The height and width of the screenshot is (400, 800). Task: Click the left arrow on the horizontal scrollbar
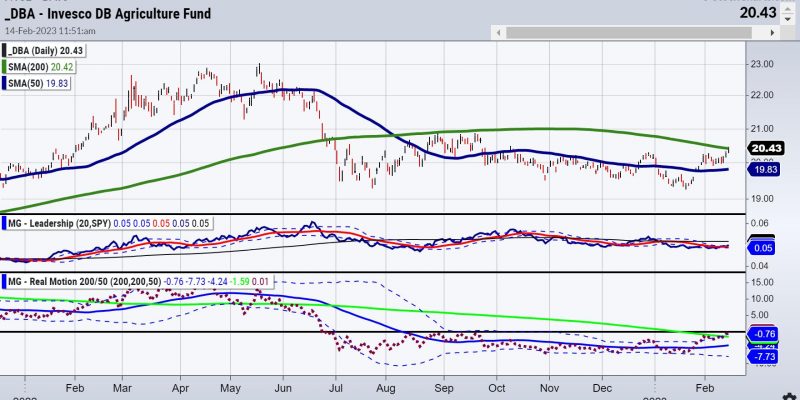498,32
